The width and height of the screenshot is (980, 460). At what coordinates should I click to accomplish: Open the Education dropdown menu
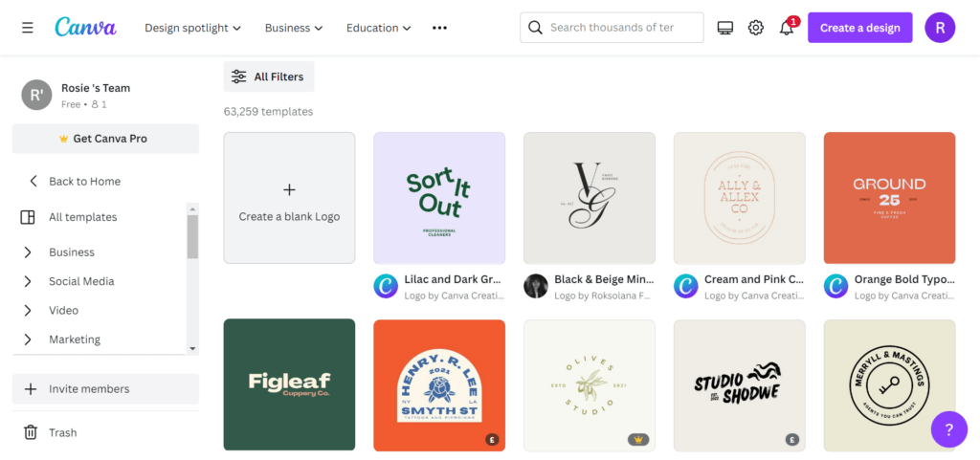pos(379,28)
